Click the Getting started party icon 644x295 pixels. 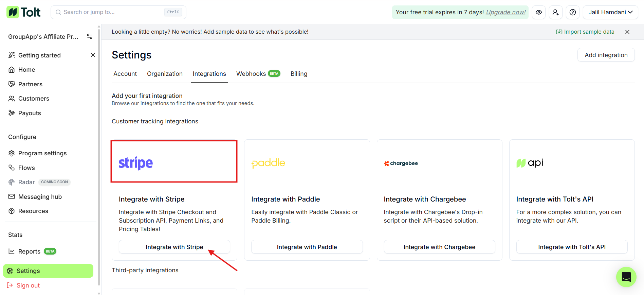click(12, 55)
